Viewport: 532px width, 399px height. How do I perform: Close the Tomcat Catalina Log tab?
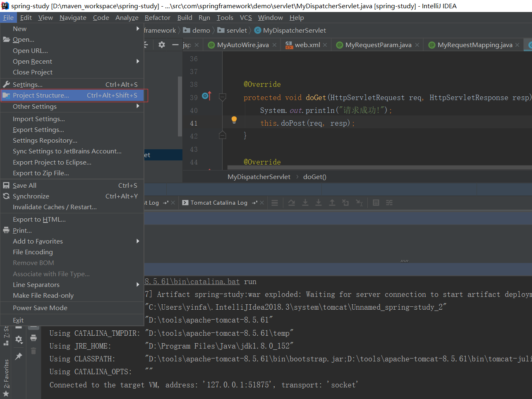[262, 203]
